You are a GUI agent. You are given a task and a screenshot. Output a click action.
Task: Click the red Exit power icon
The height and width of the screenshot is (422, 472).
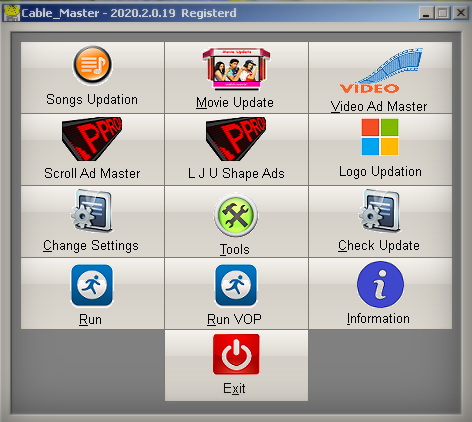click(x=236, y=354)
